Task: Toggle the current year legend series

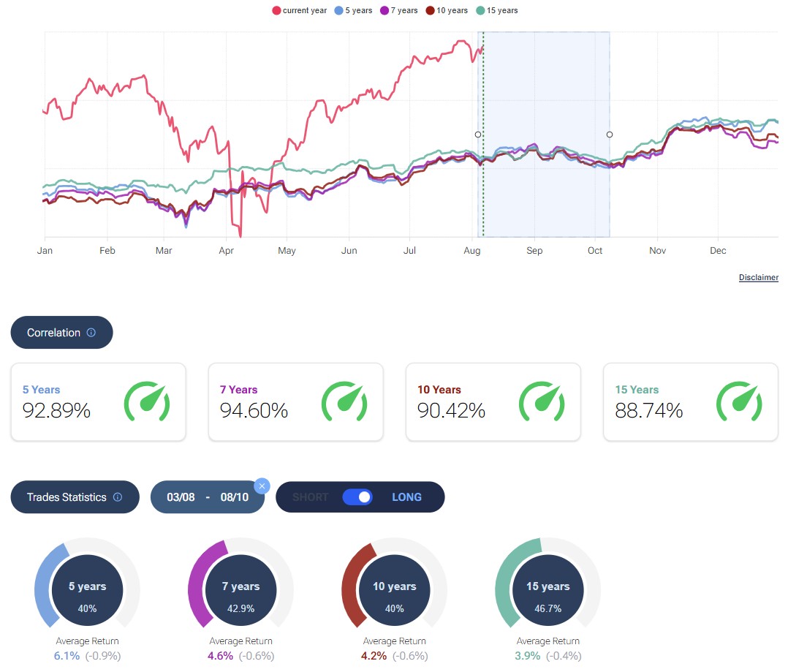Action: point(300,10)
